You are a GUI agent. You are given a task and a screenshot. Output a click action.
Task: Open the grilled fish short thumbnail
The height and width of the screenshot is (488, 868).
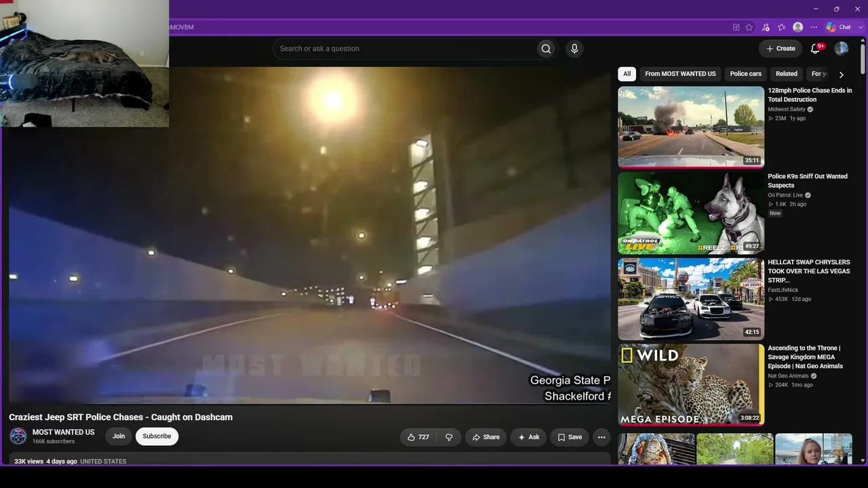[x=656, y=449]
